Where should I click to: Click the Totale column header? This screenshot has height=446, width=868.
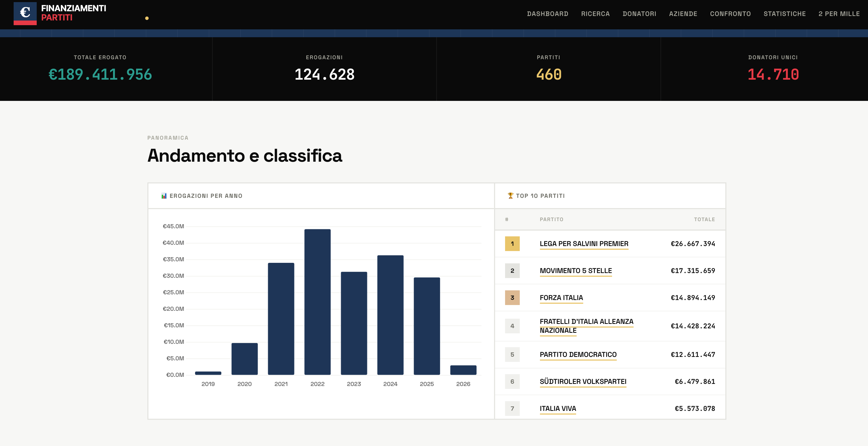click(x=704, y=220)
